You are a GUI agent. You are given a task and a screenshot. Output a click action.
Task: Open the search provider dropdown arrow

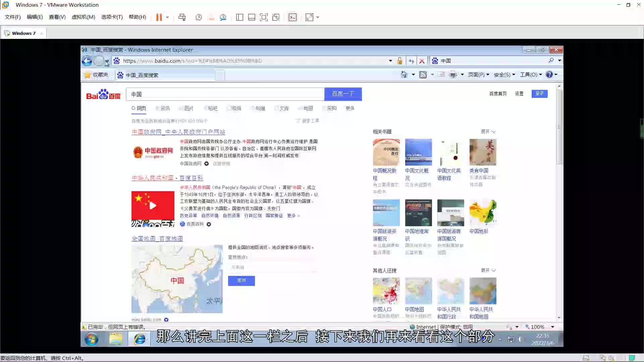point(559,61)
